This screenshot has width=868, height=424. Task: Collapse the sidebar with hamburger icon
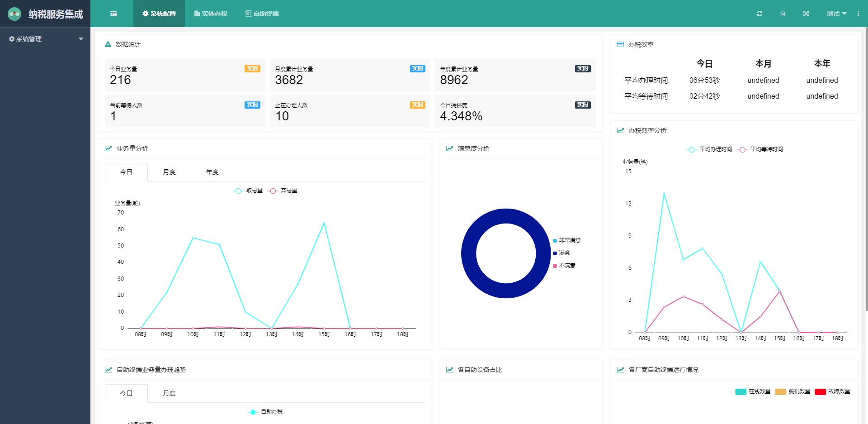pos(113,14)
